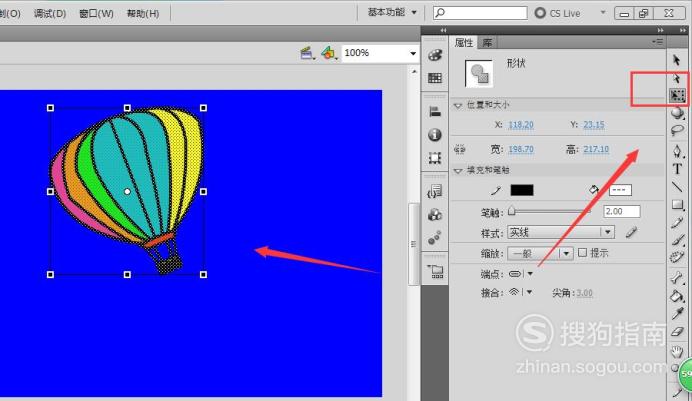Open the Info panel icon

tap(435, 135)
